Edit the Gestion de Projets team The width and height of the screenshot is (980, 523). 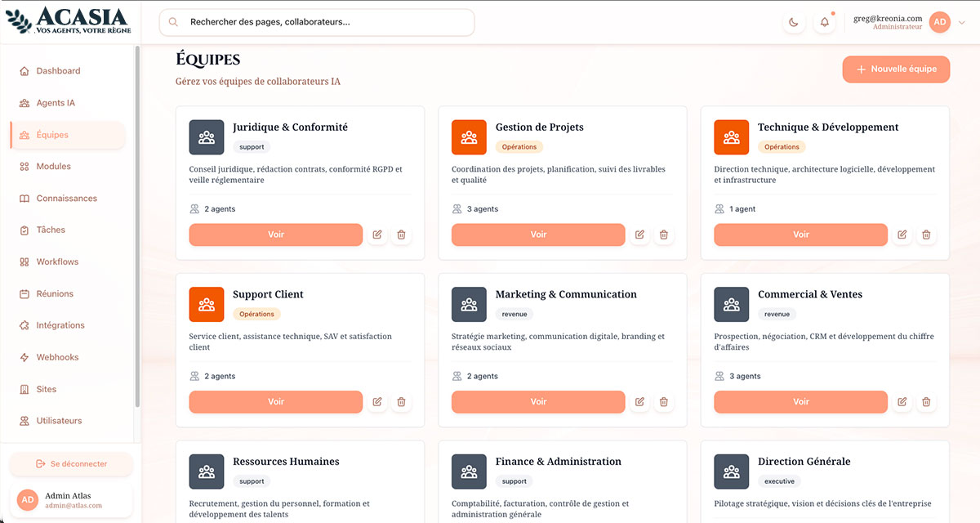pyautogui.click(x=639, y=235)
